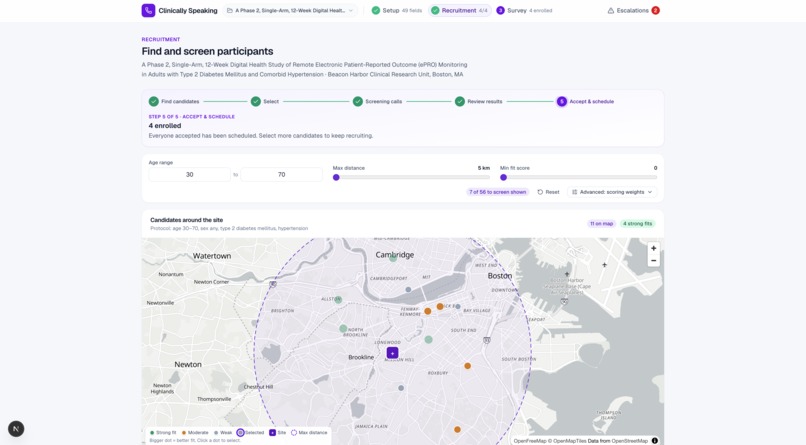
Task: Select the orange dot east of Roxbury
Action: point(467,366)
